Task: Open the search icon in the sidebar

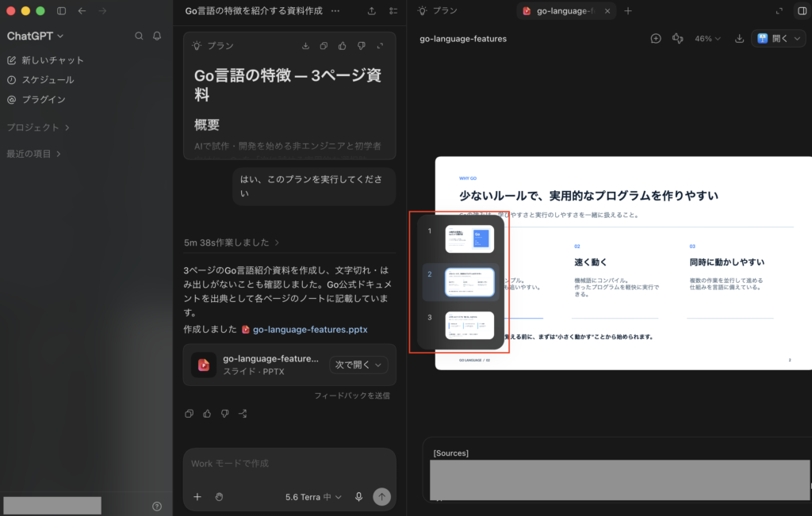Action: pos(139,36)
